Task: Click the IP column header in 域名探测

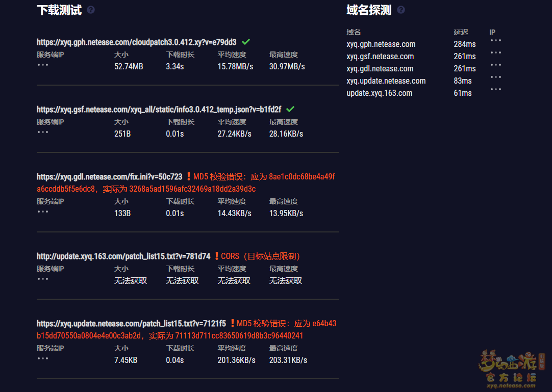Action: [492, 32]
